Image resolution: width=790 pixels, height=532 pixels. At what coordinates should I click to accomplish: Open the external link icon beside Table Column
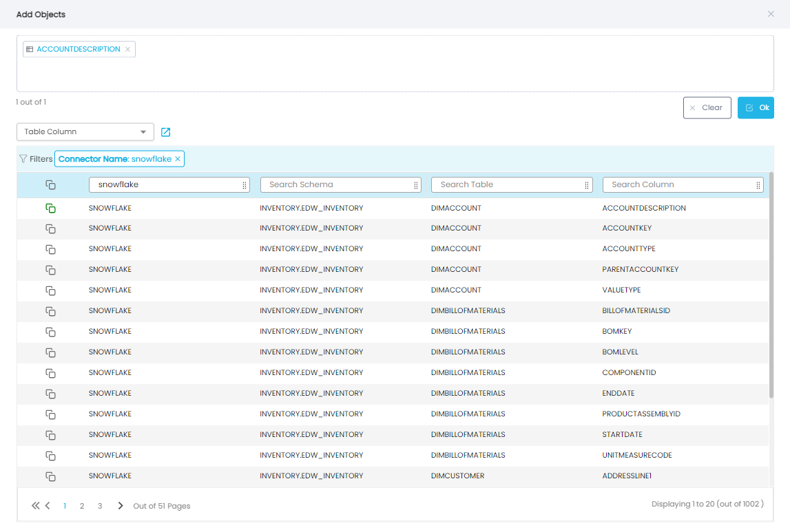click(166, 132)
